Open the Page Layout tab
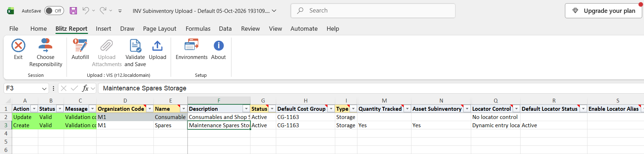The width and height of the screenshot is (644, 154). [160, 29]
